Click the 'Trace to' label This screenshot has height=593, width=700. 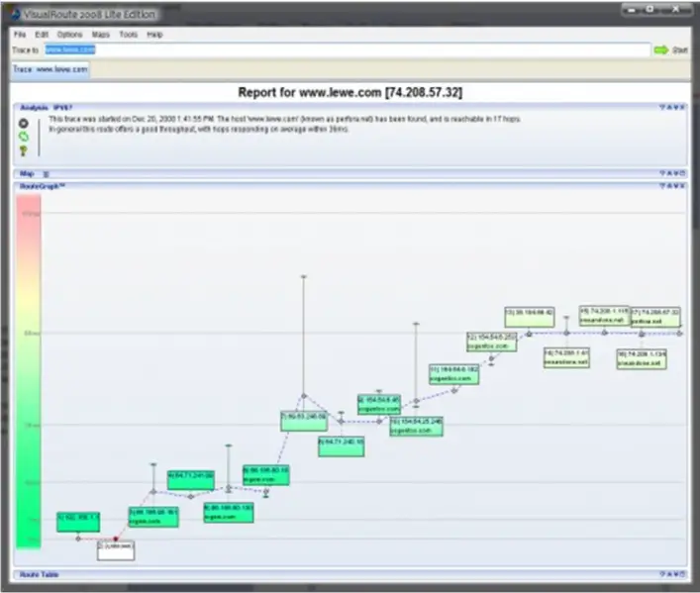26,50
